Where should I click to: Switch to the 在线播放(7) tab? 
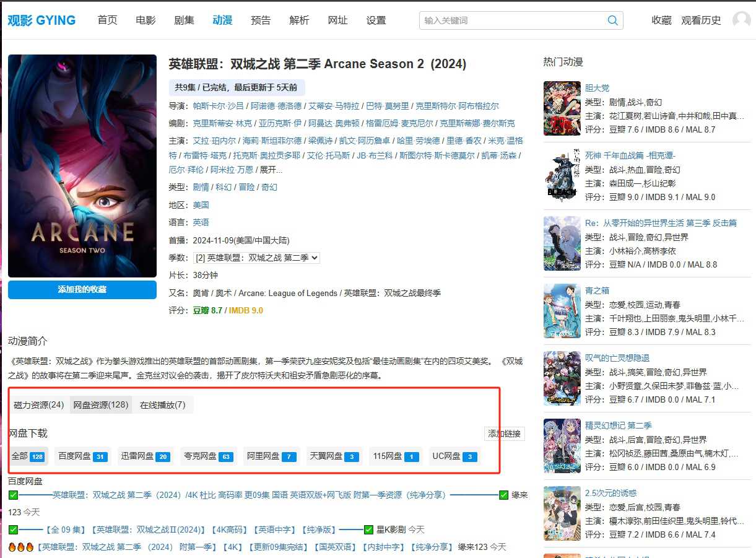tap(162, 405)
